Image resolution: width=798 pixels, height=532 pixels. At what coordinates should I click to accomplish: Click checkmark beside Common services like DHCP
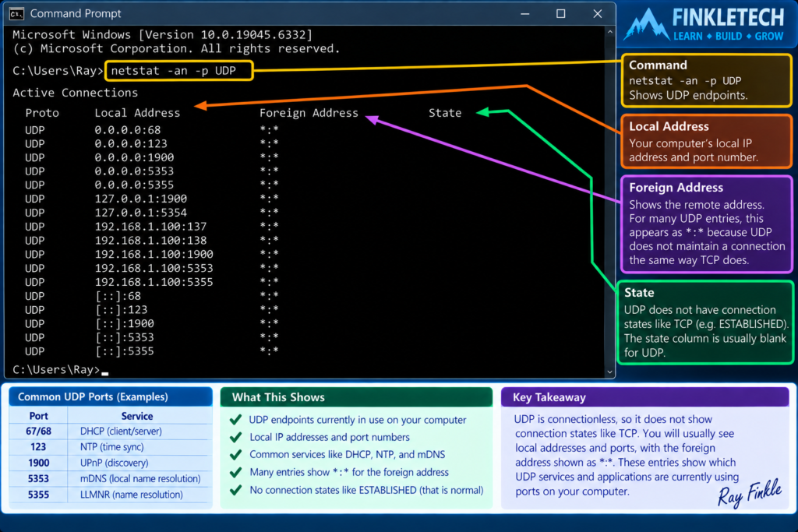click(235, 455)
